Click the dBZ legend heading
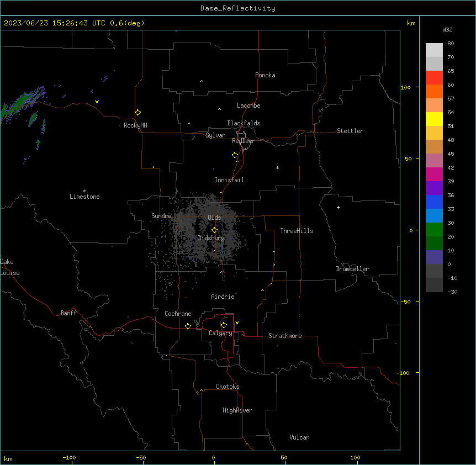The height and width of the screenshot is (465, 476). (x=447, y=29)
